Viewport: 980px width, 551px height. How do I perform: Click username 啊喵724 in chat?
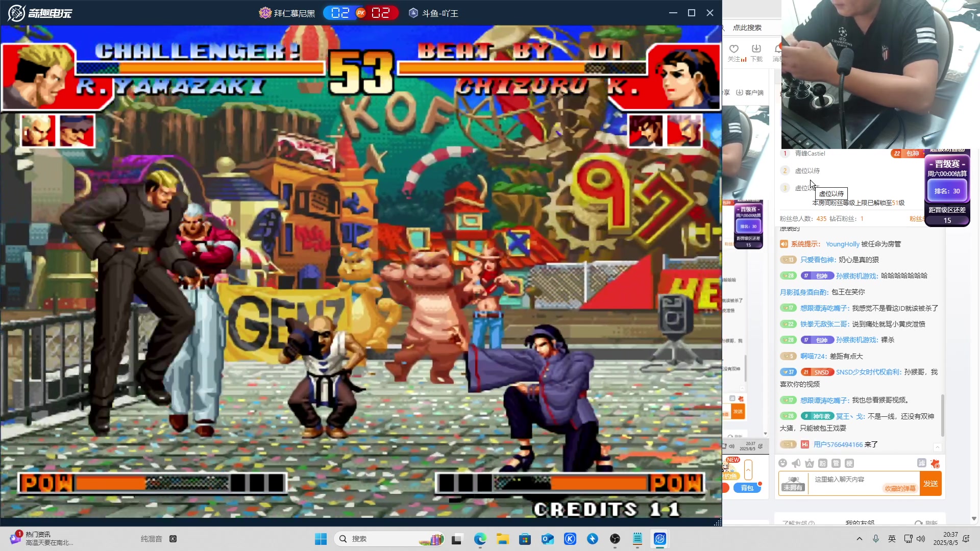813,356
